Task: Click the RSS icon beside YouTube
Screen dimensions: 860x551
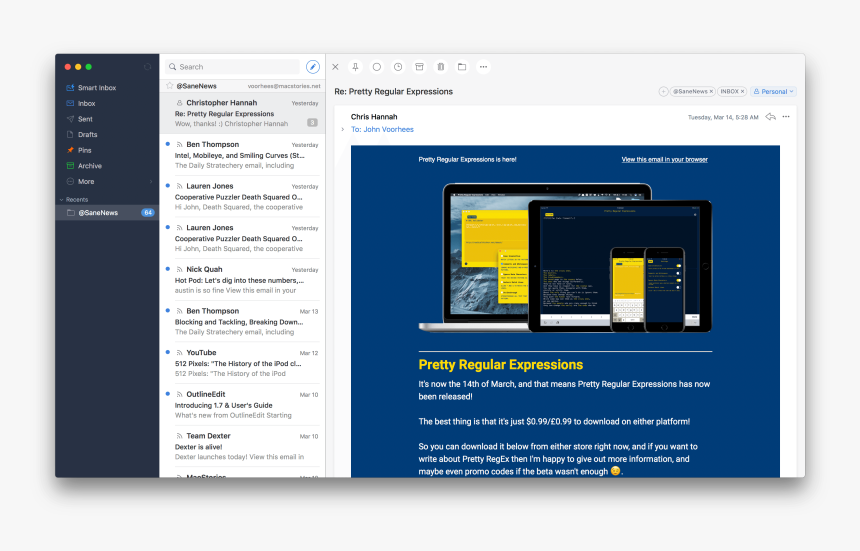Action: (179, 353)
